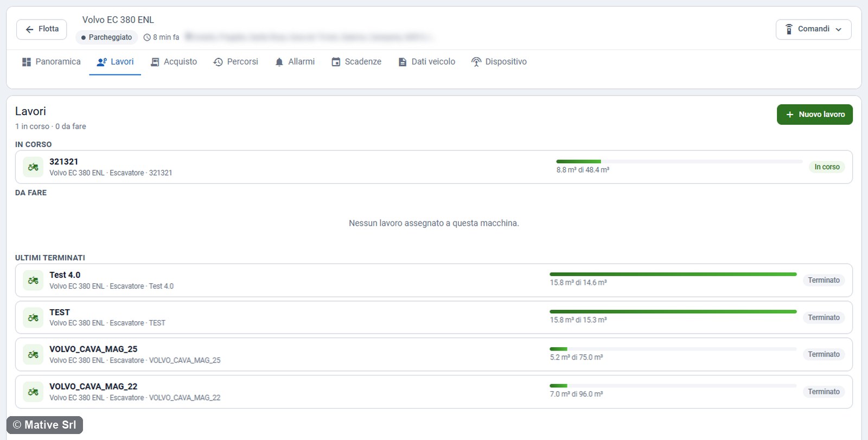Open the Percorsi tab

pos(235,62)
